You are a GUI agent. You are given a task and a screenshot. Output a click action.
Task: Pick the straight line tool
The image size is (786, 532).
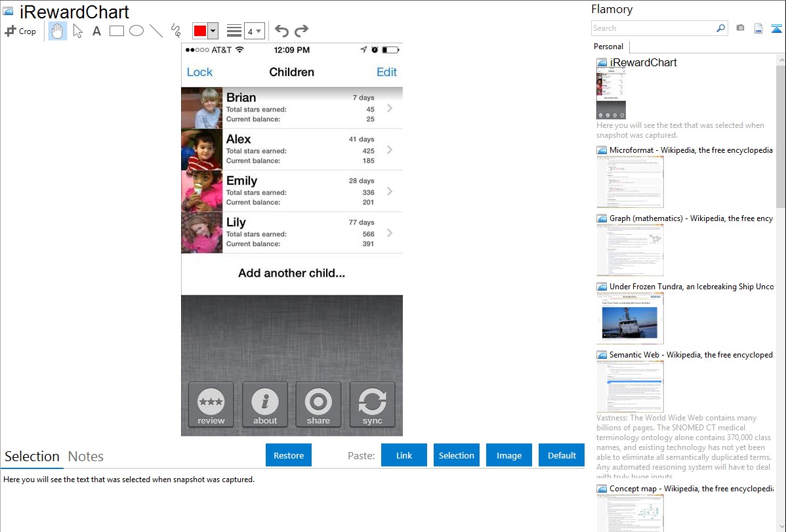pyautogui.click(x=156, y=31)
